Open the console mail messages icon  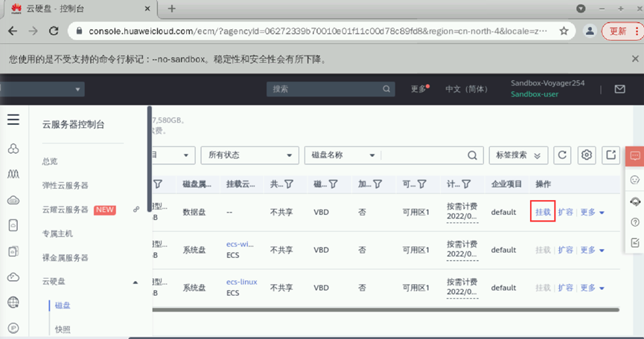tap(619, 89)
